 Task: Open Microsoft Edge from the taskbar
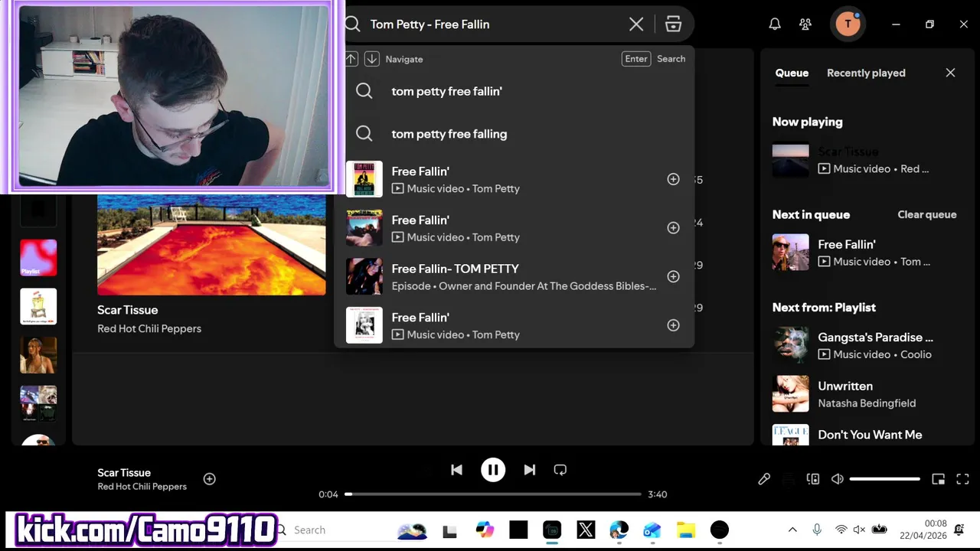(x=619, y=530)
